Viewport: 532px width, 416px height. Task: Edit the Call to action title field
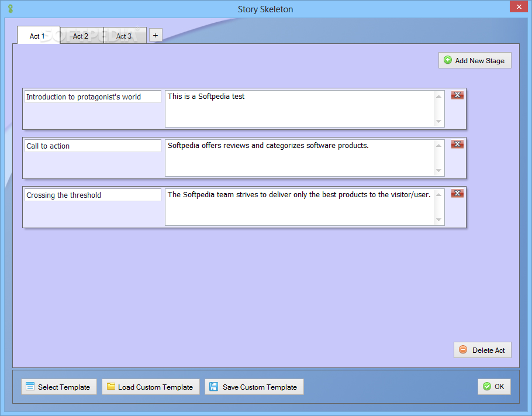(x=92, y=146)
